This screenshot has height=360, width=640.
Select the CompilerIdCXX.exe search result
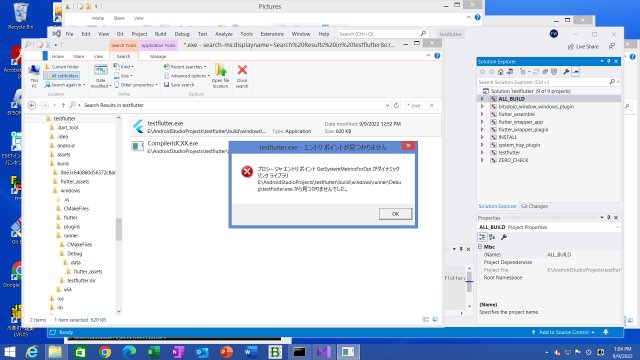coord(180,147)
